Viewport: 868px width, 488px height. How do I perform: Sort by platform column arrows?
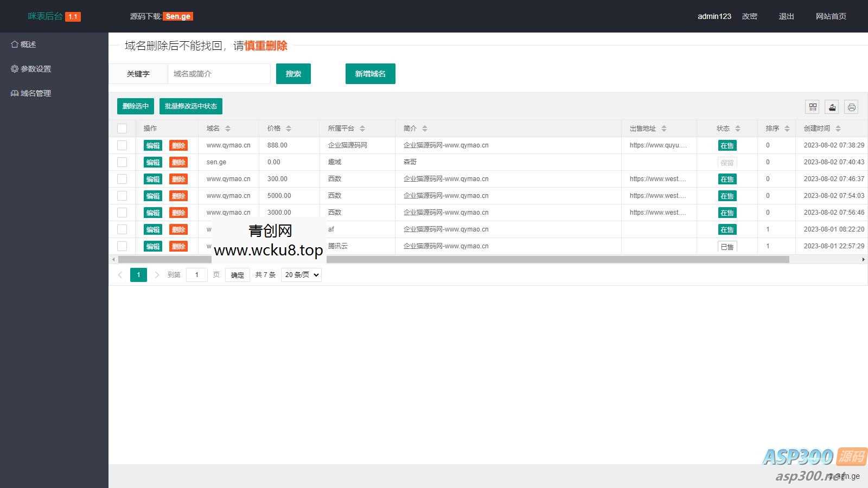click(362, 129)
